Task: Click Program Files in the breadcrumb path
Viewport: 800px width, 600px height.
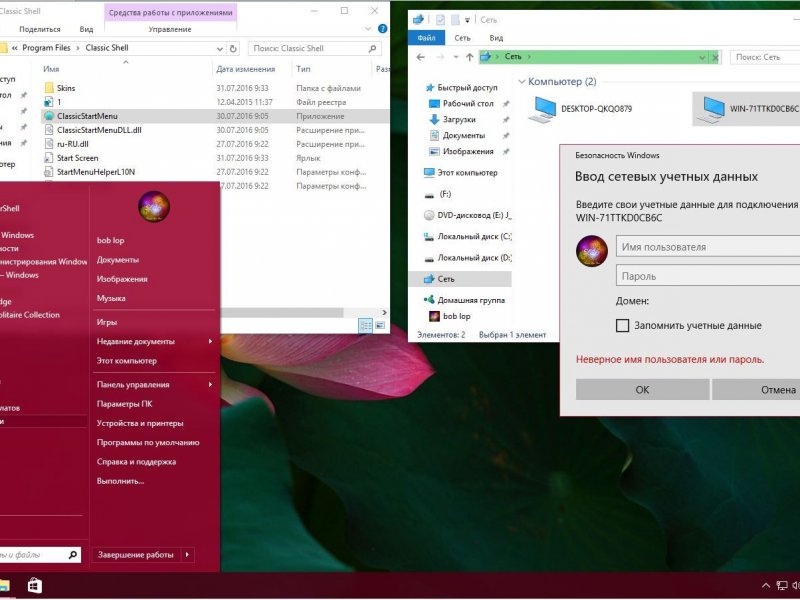Action: point(46,48)
